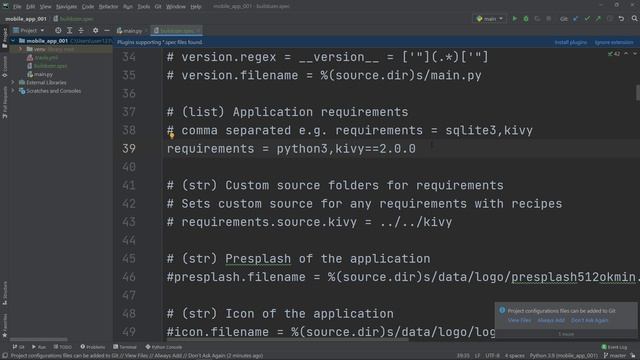Open Event Log in bottom bar

click(x=614, y=347)
